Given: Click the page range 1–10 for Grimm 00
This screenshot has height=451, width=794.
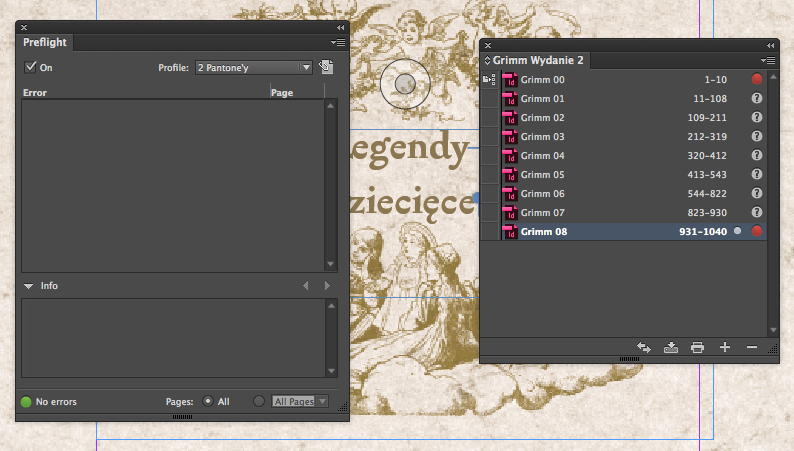Looking at the screenshot, I should tap(716, 79).
